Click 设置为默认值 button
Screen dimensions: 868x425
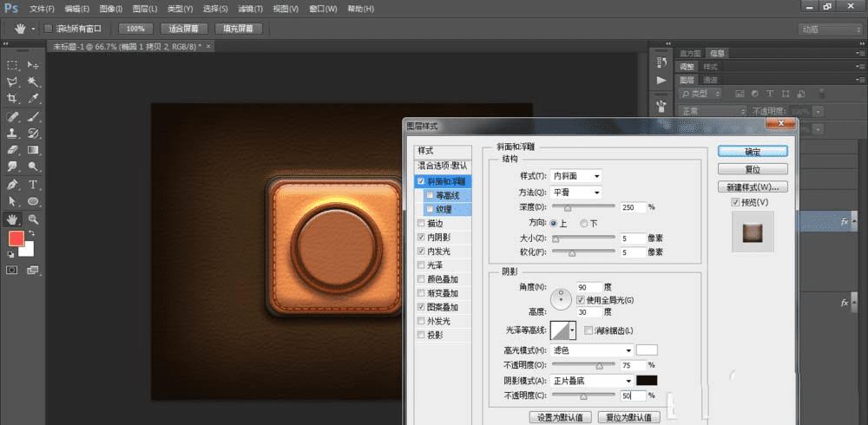pos(560,416)
